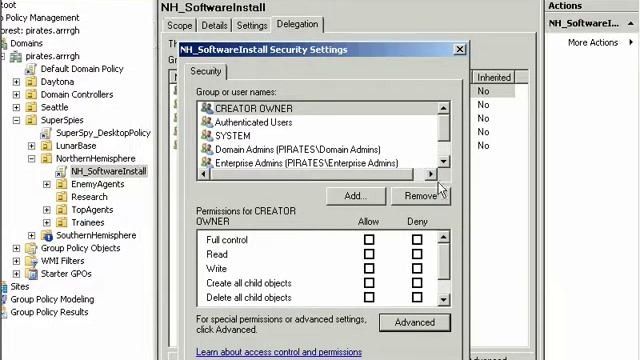Expand the Domain Controllers node
Screen dimensions: 640x360
pos(16,95)
